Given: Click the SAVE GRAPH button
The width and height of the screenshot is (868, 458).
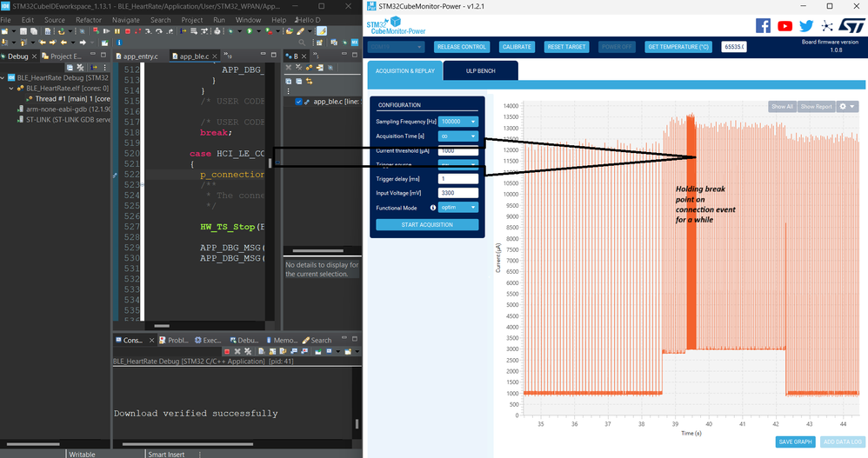Looking at the screenshot, I should (x=795, y=442).
